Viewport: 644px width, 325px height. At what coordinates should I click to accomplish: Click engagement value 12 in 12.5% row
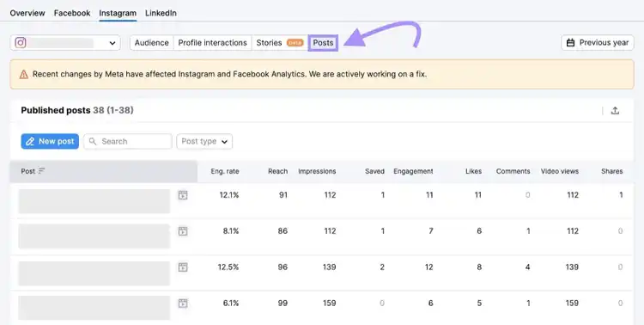428,267
